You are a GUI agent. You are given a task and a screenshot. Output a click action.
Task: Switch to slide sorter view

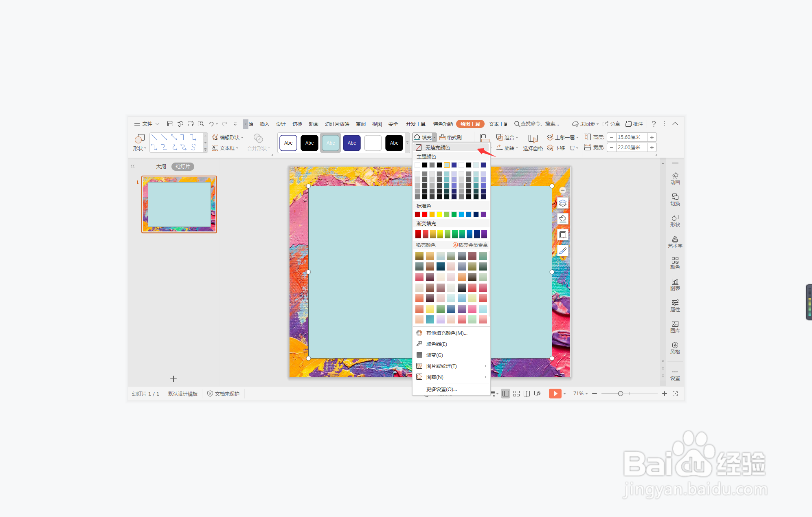pyautogui.click(x=516, y=394)
